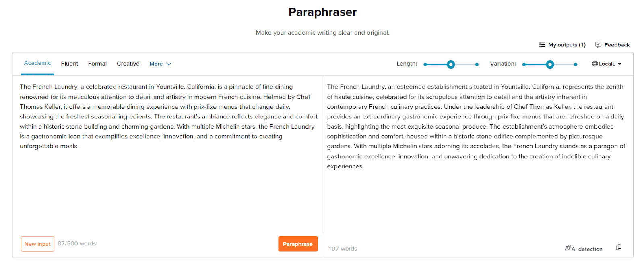Switch to the Formal mode tab
Viewport: 644px width, 270px height.
[x=97, y=64]
